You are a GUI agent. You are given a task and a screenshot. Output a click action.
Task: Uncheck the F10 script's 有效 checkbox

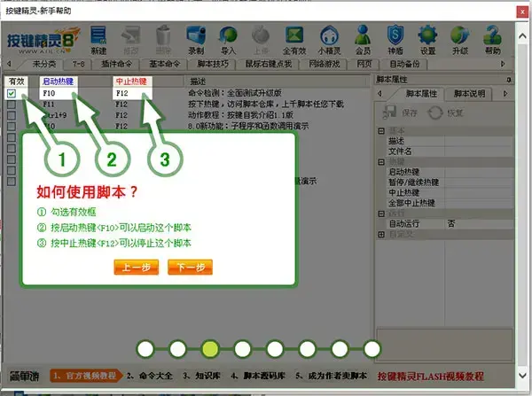point(12,93)
